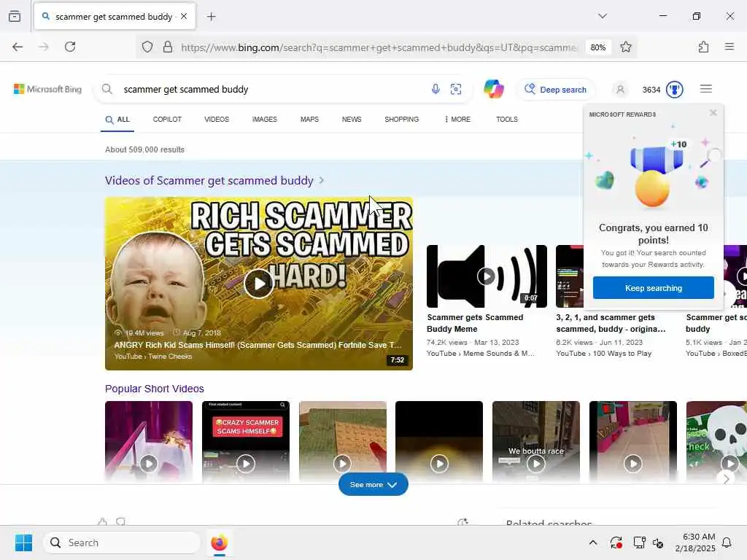Open Bing settings hamburger menu
747x560 pixels.
click(x=706, y=89)
